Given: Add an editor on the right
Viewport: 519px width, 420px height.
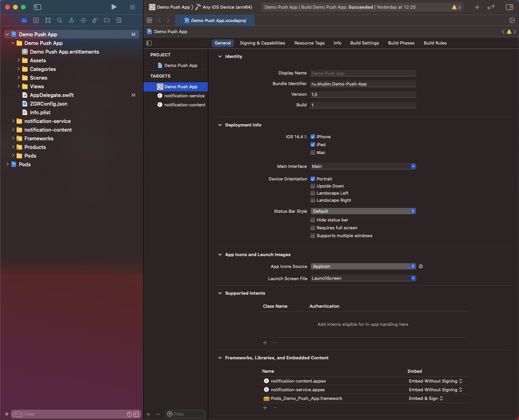Looking at the screenshot, I should pos(512,20).
